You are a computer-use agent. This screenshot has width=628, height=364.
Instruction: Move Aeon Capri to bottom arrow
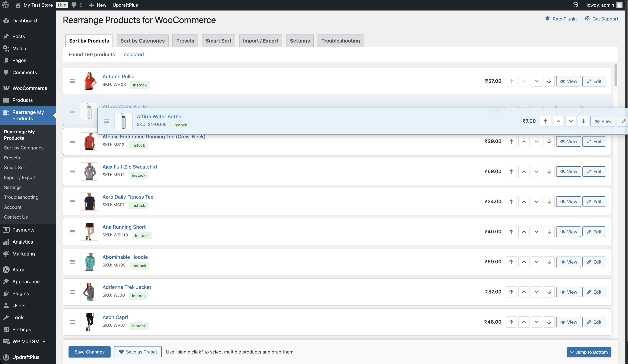click(x=549, y=322)
